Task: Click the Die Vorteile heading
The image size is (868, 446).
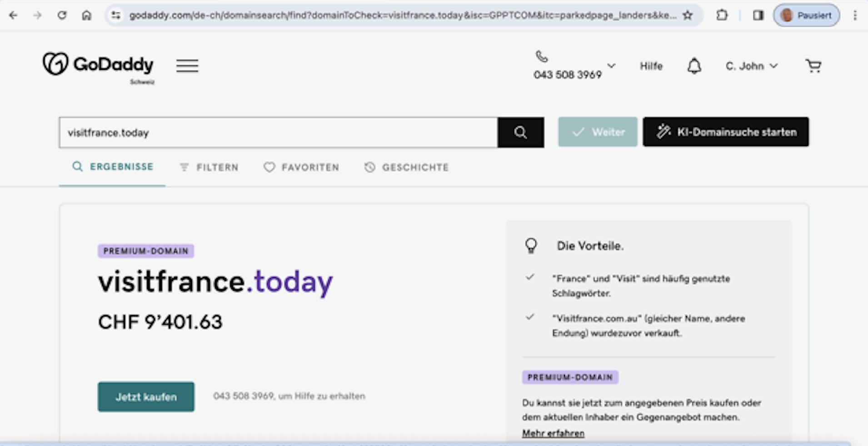Action: pos(590,246)
